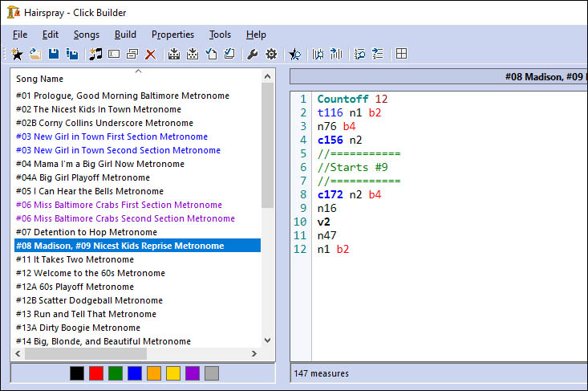Pick the green color swatch
588x391 pixels.
click(x=116, y=373)
